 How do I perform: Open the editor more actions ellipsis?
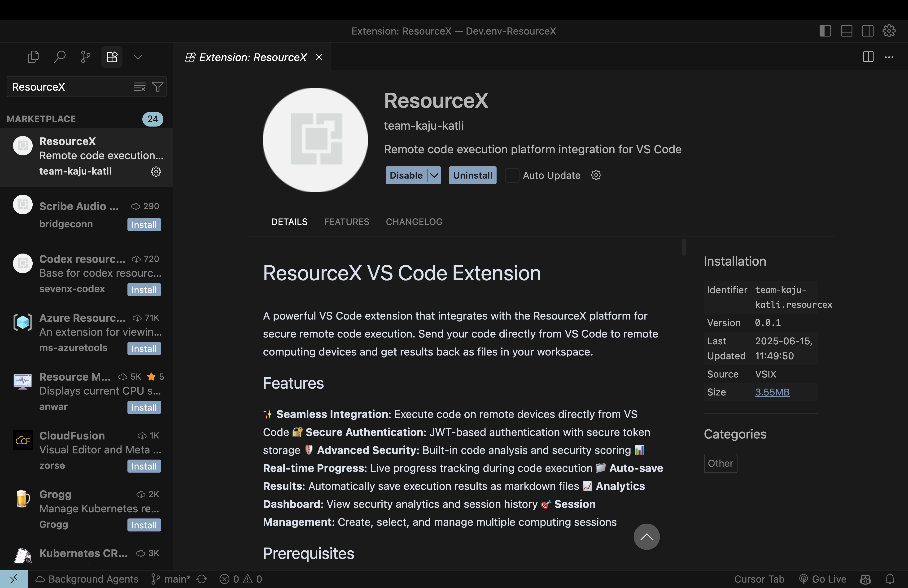[889, 57]
